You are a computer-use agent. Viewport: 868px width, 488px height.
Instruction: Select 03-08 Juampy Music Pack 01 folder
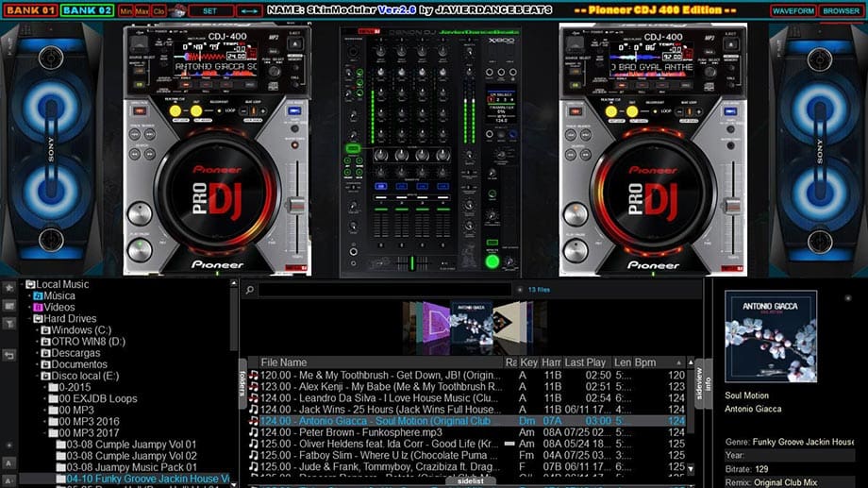[x=126, y=467]
